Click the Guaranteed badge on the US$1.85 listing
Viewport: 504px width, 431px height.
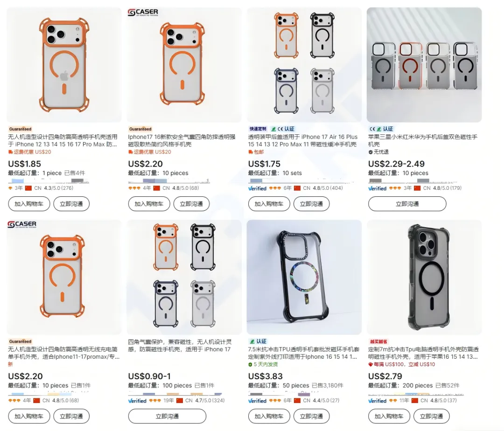click(x=20, y=129)
